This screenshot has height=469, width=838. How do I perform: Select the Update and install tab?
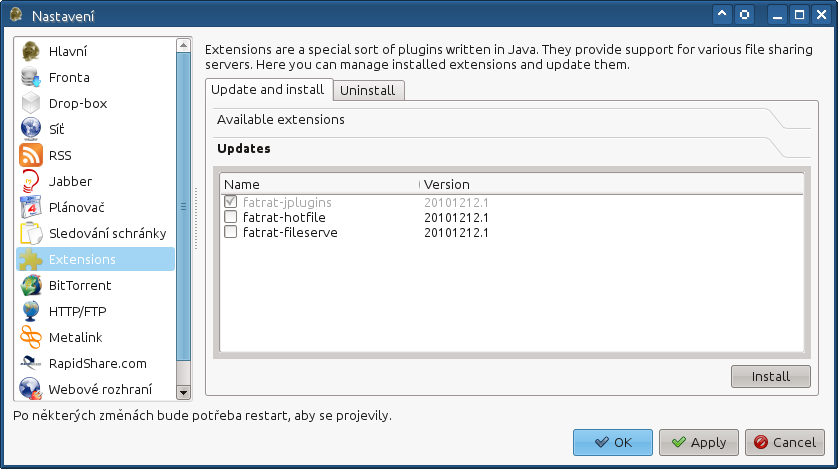268,89
